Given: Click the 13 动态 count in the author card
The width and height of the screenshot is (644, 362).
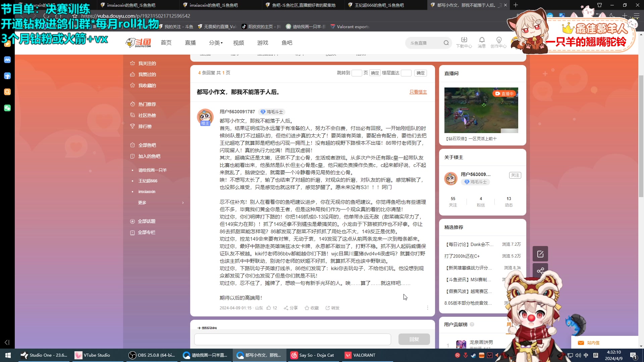Looking at the screenshot, I should [508, 202].
